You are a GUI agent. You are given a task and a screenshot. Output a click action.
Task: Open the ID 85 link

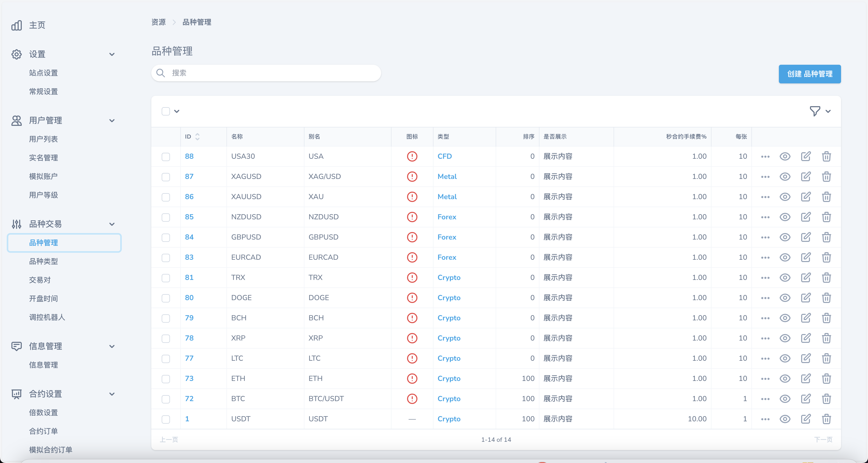(189, 217)
